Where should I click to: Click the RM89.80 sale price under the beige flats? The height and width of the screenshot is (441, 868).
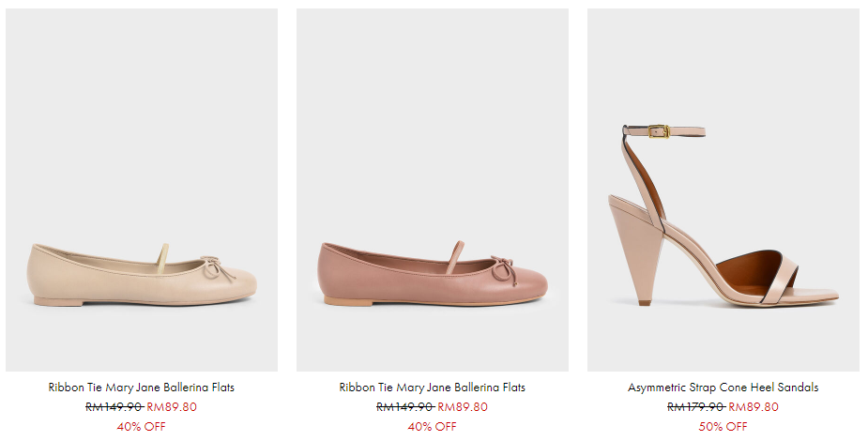pos(172,407)
